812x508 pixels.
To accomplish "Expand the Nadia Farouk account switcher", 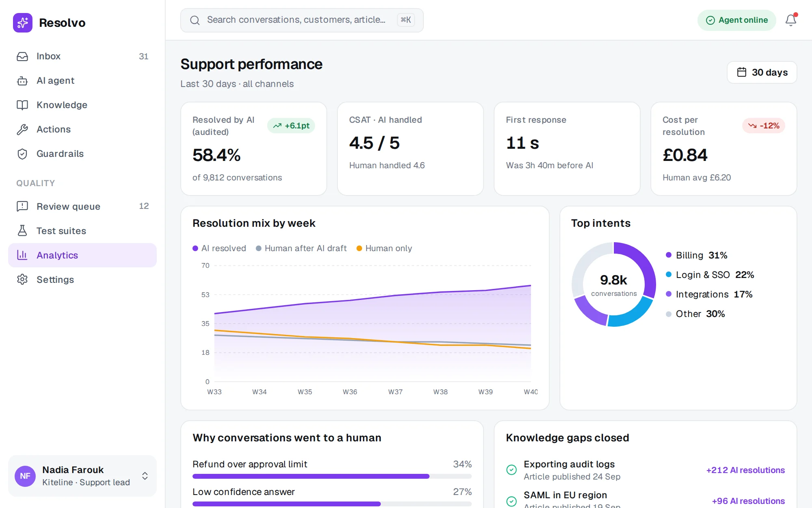I will coord(82,476).
